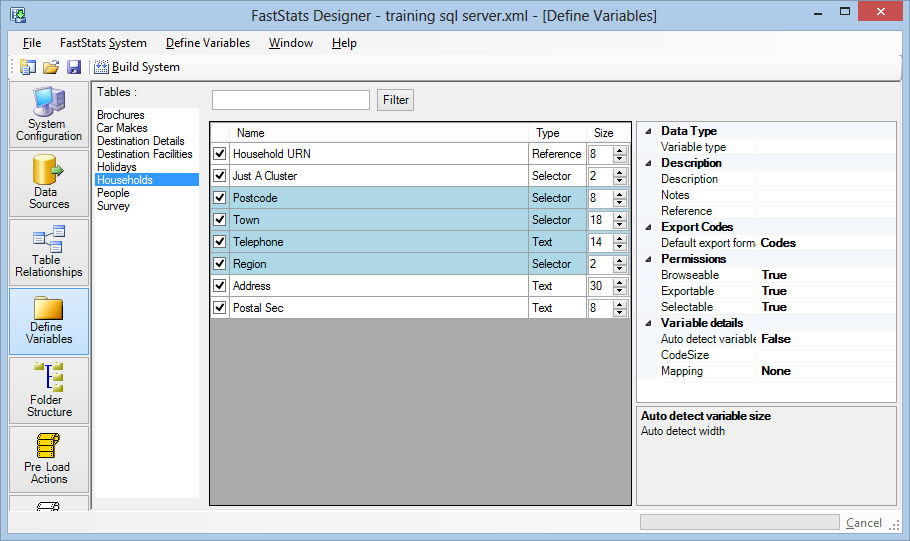Screen dimensions: 910x541
Task: Click the Open folder toolbar icon
Action: point(51,67)
